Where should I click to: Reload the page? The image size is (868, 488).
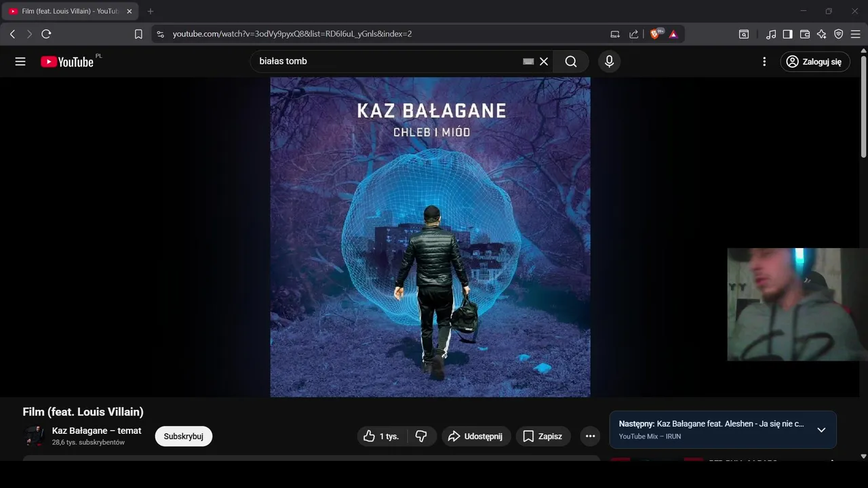(46, 34)
